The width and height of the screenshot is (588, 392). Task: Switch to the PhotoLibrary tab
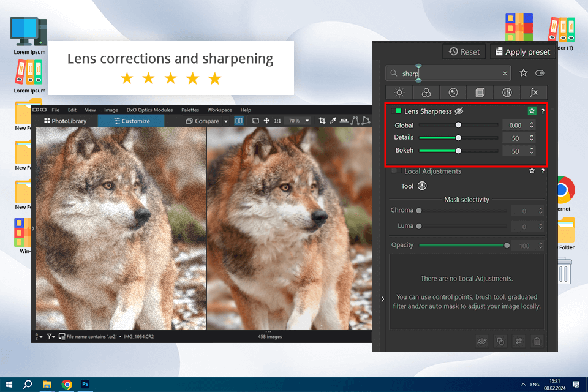(66, 121)
